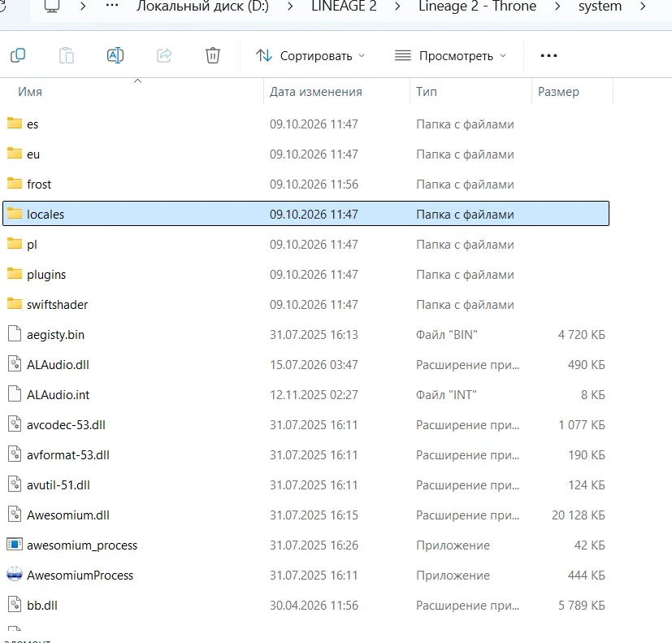Viewport: 672px width, 643px height.
Task: Select the avformat-53.dll file name
Action: pyautogui.click(x=68, y=455)
